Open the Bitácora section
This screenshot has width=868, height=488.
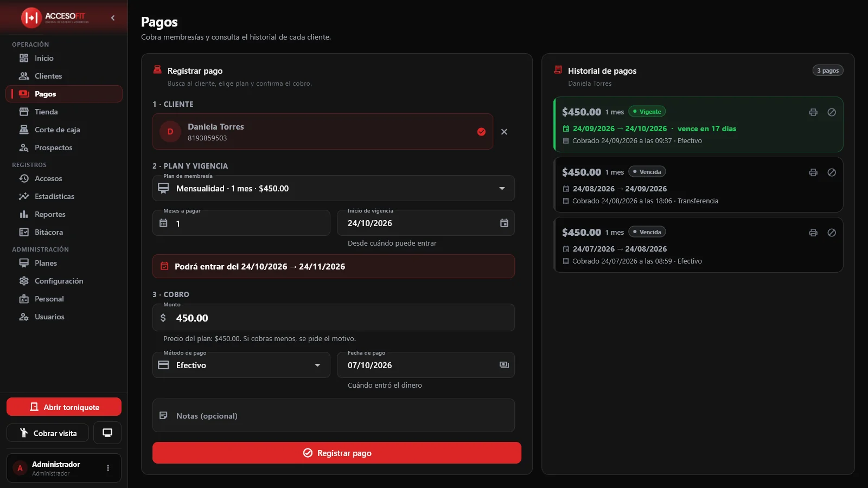coord(64,232)
